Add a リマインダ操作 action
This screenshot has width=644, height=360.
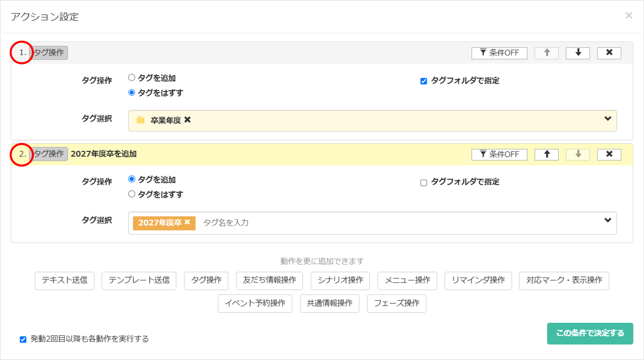[x=478, y=281]
